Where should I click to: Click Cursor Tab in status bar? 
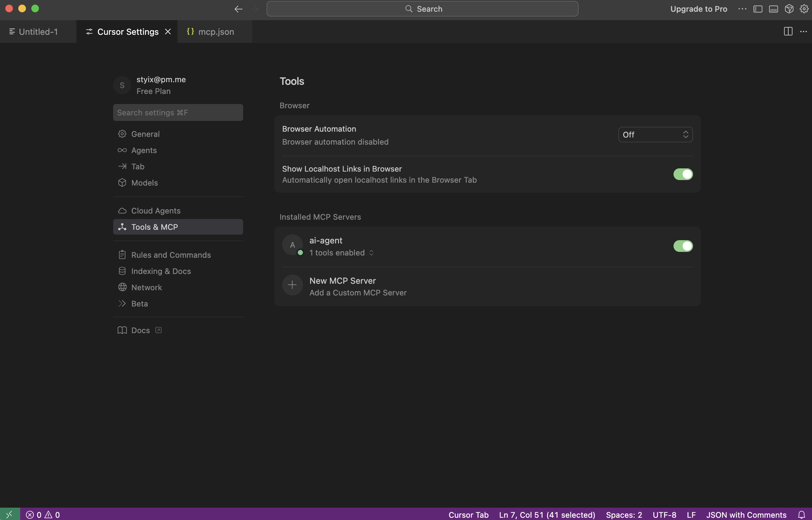click(468, 514)
